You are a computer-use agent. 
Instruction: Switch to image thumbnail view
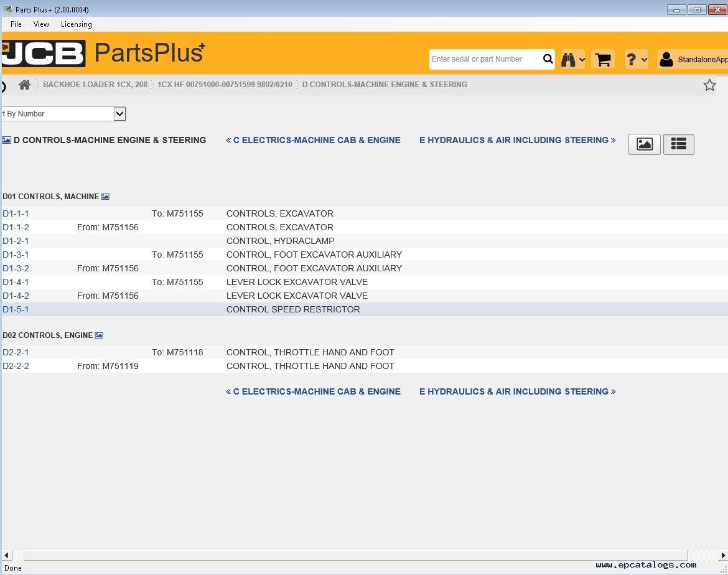click(644, 144)
